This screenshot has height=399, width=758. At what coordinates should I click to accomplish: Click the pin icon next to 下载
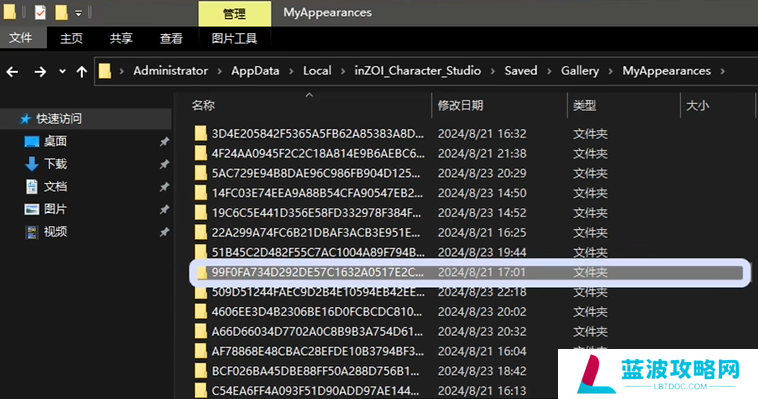click(x=164, y=164)
